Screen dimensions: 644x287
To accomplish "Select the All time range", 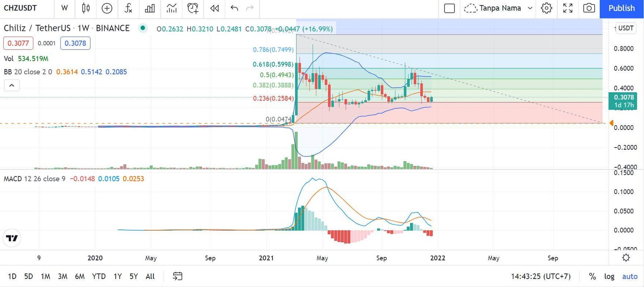I will click(150, 277).
